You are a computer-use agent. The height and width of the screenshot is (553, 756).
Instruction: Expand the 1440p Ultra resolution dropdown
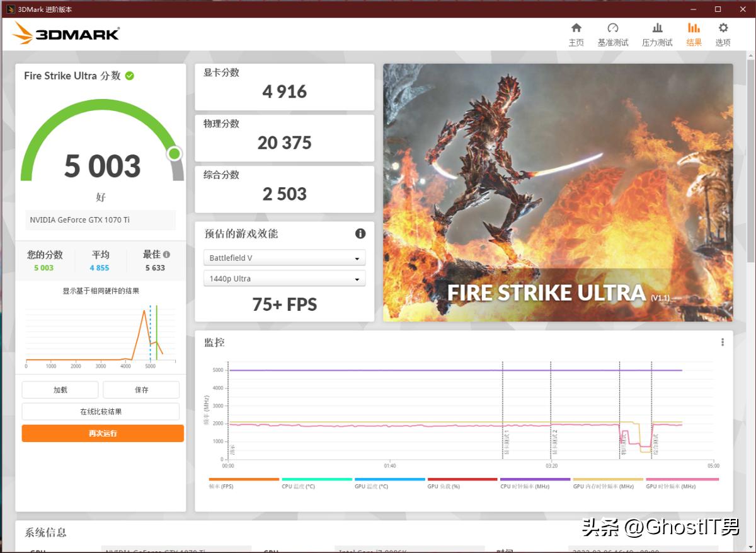[284, 278]
